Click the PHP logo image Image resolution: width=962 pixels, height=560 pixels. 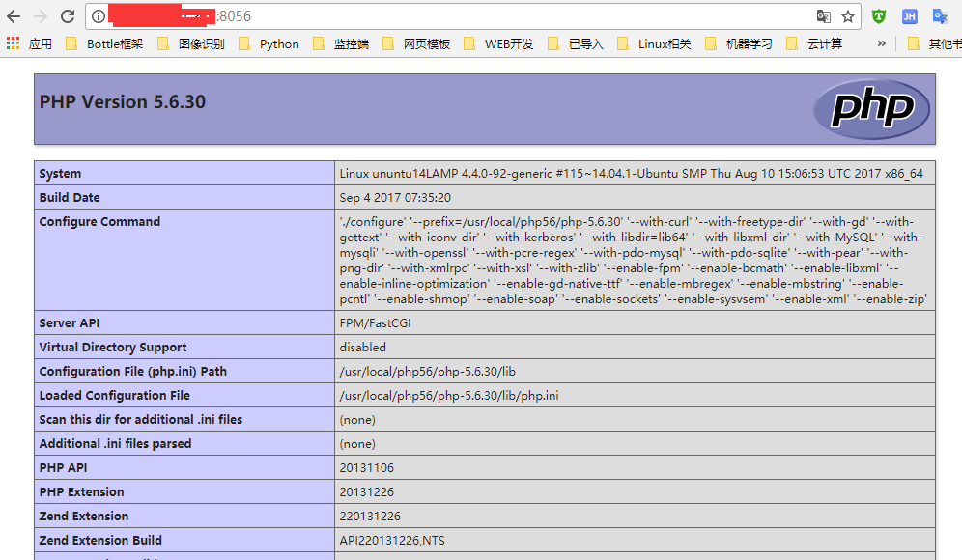click(x=871, y=109)
